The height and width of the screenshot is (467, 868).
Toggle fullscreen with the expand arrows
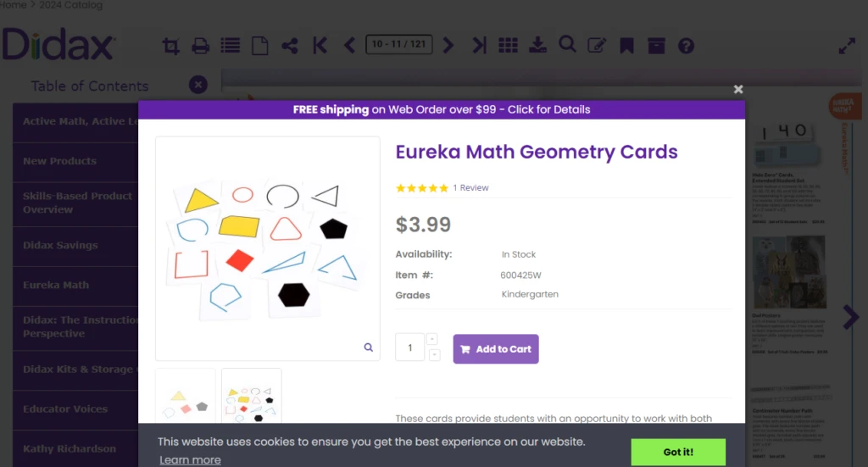coord(847,46)
